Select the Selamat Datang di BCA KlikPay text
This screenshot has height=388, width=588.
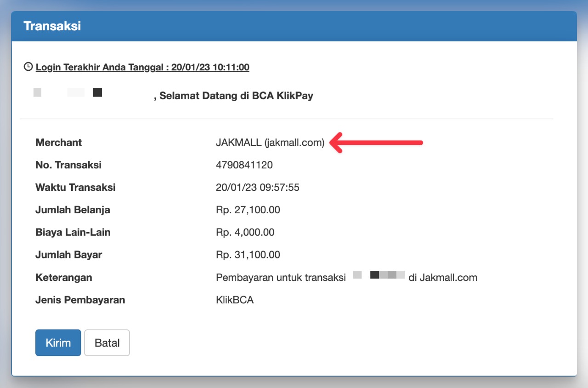tap(236, 97)
